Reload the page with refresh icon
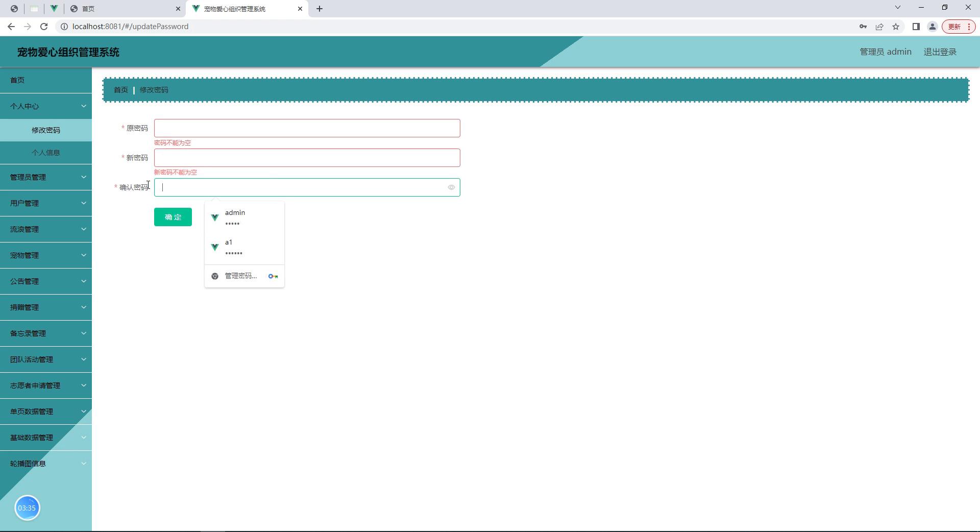980x532 pixels. (x=44, y=27)
